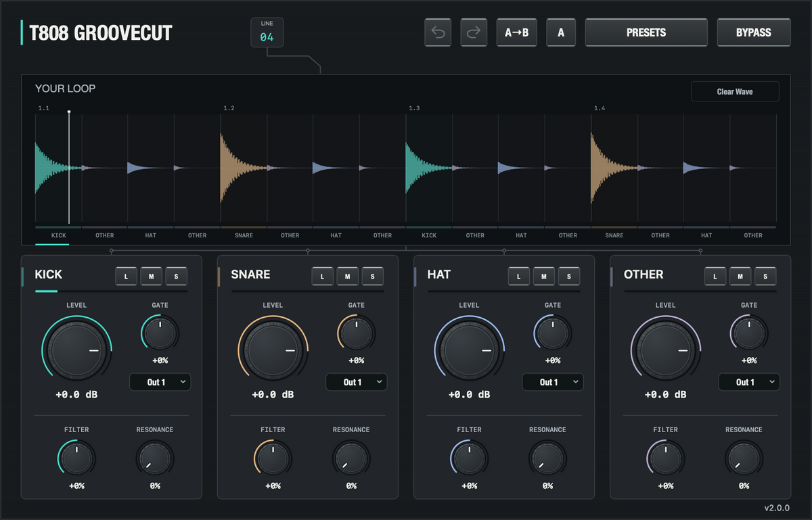Click the OTHER RESONANCE knob

pyautogui.click(x=744, y=458)
